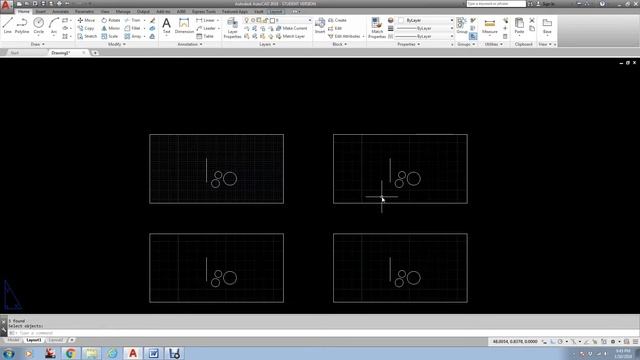Click block Edit button
Screen dimensions: 640x360
coord(335,28)
